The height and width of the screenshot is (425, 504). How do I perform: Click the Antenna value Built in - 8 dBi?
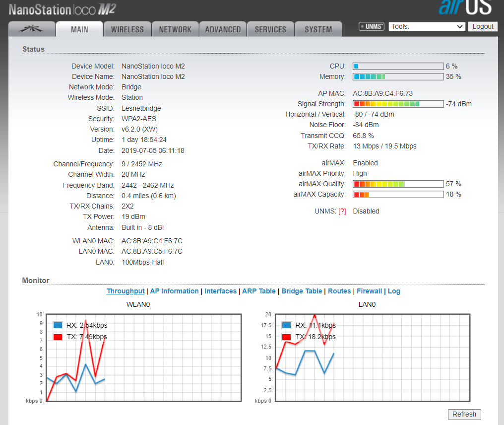pyautogui.click(x=143, y=227)
